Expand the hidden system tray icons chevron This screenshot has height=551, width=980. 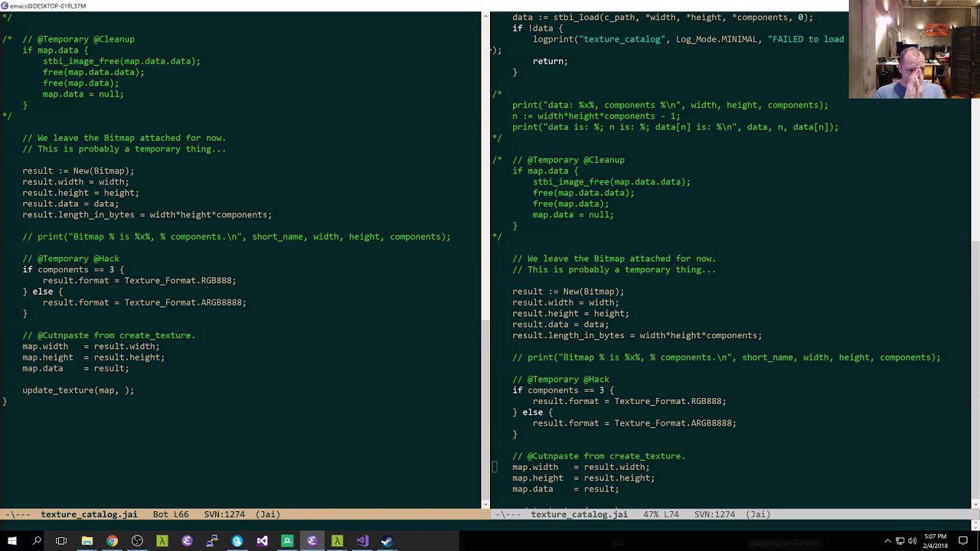(888, 541)
